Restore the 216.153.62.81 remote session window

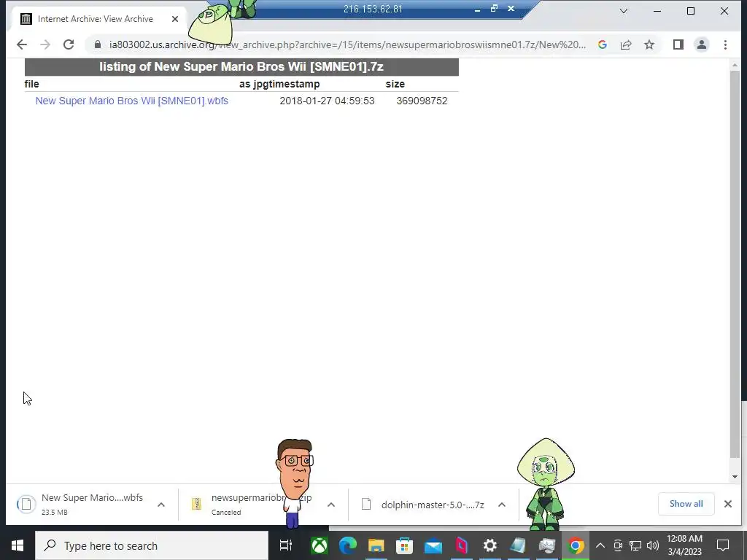(x=494, y=9)
